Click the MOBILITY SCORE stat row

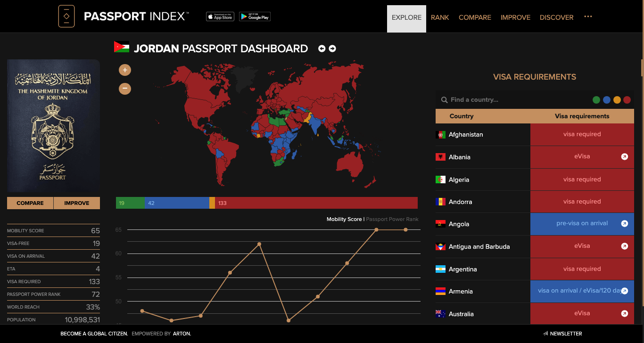(x=53, y=230)
